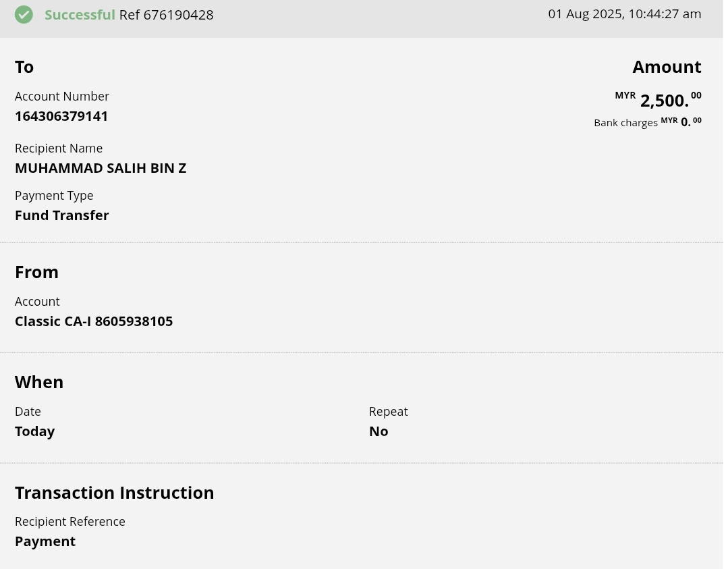The image size is (728, 569).
Task: Select recipient name MUHAMMAD SALIH BIN Z
Action: pyautogui.click(x=101, y=168)
